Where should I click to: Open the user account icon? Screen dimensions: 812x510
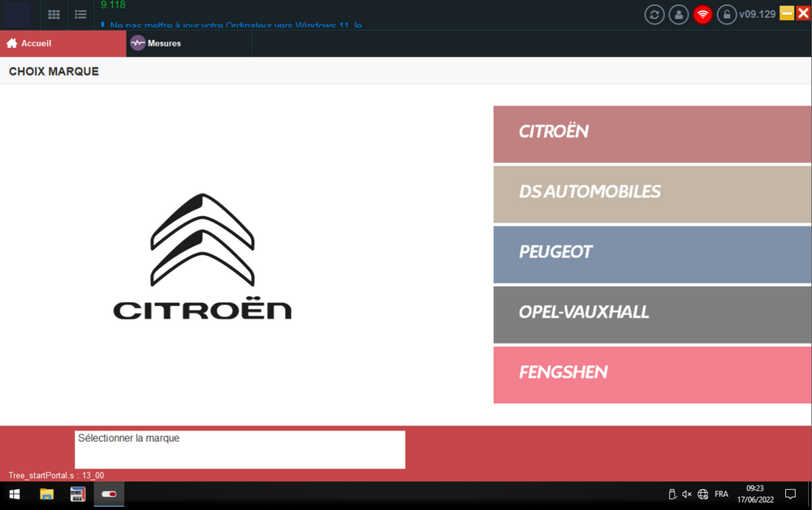[x=678, y=14]
